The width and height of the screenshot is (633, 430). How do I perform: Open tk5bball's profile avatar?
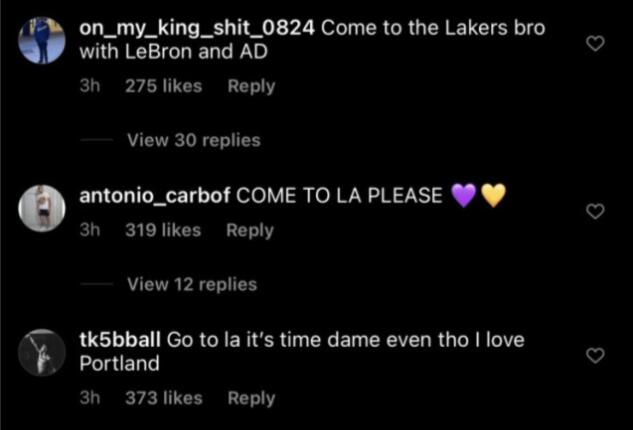43,354
